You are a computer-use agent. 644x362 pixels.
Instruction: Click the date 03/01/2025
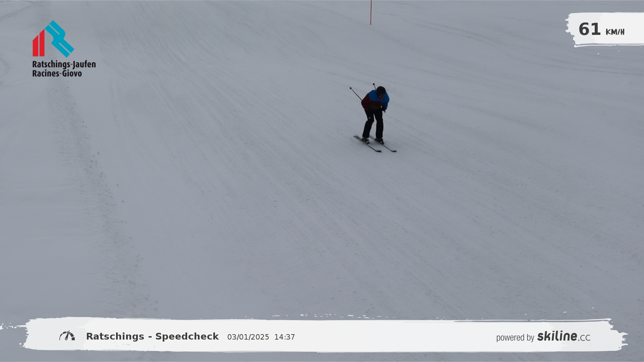click(x=248, y=337)
